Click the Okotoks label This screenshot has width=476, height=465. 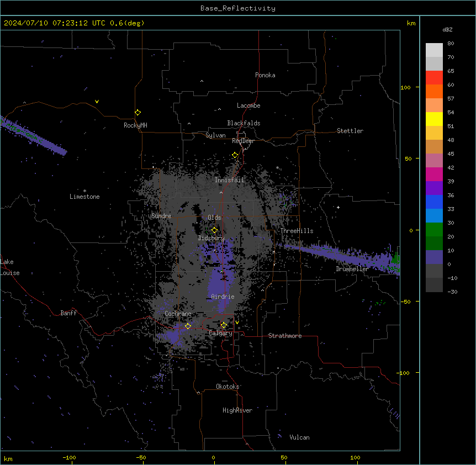(x=228, y=387)
